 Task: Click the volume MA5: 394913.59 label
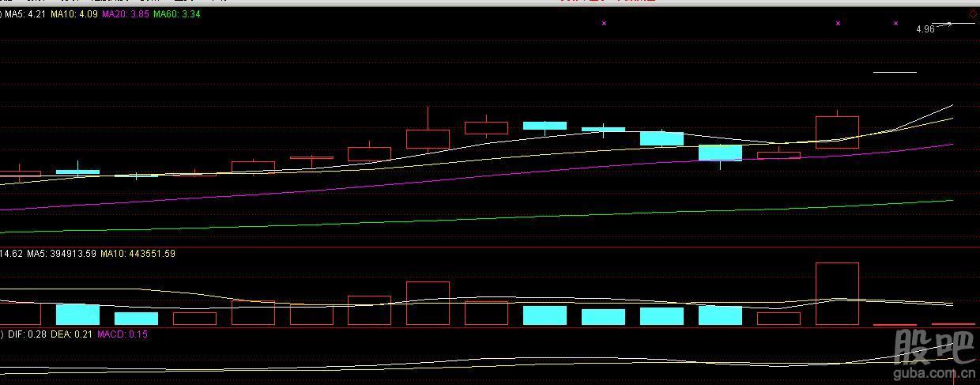pyautogui.click(x=62, y=254)
